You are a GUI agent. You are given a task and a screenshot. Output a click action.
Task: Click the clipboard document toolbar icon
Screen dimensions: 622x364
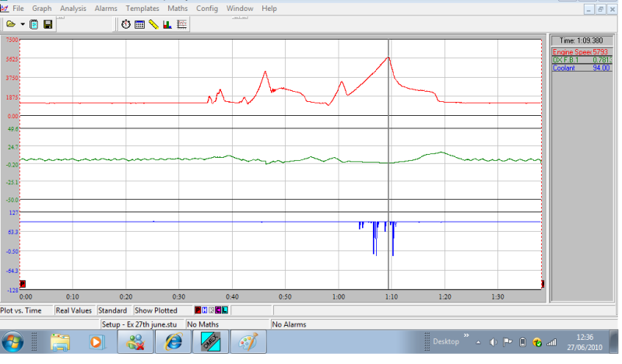tap(34, 24)
